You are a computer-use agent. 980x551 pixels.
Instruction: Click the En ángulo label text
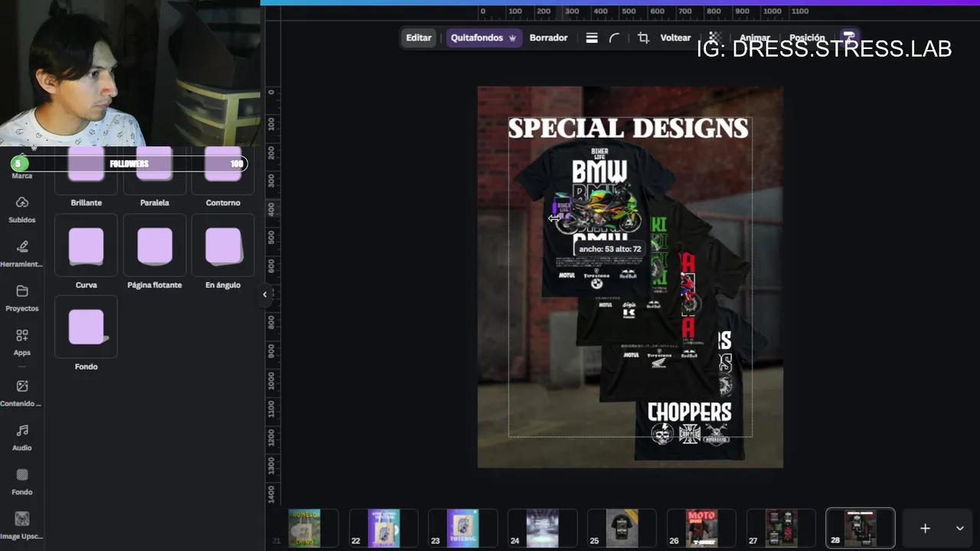pyautogui.click(x=223, y=285)
